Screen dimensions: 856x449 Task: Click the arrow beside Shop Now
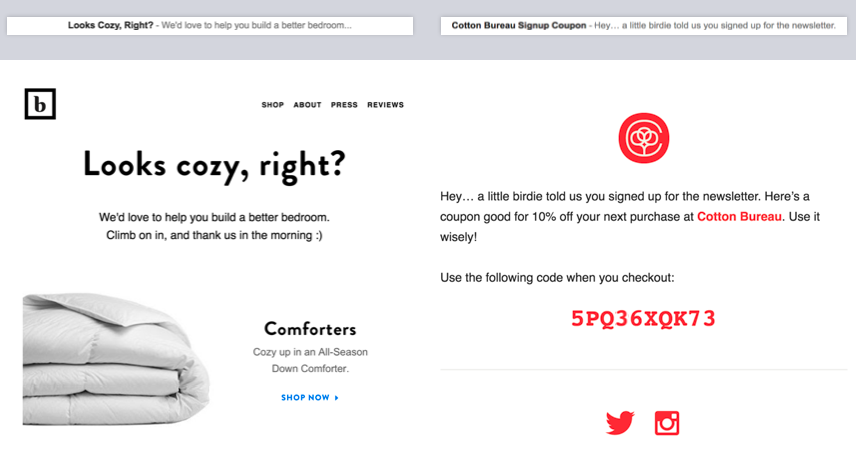(x=336, y=398)
